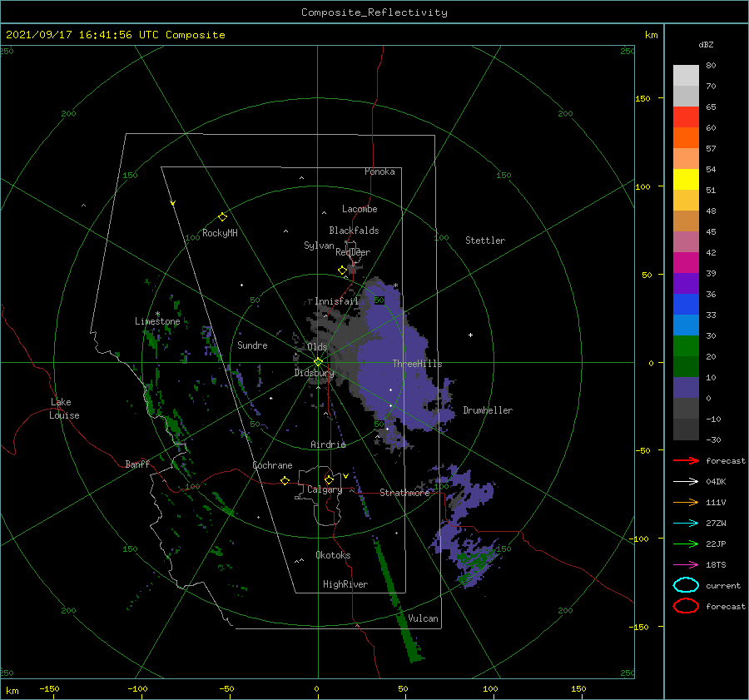749x700 pixels.
Task: Select the ThreeHills label
Action: pyautogui.click(x=418, y=364)
